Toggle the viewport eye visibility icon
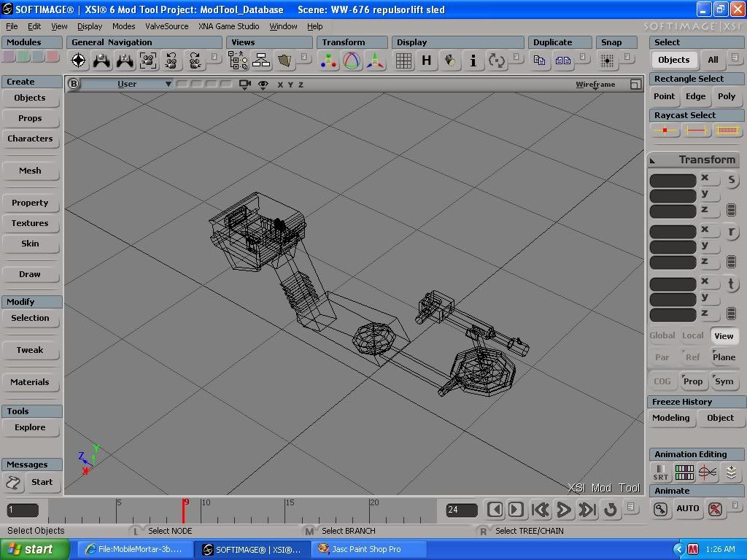 point(263,85)
